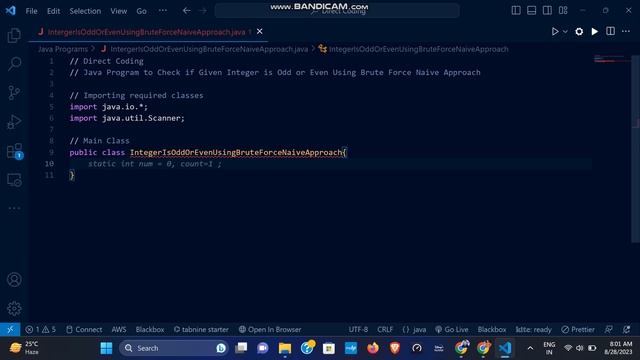Click Connect in the status bar
The image size is (640, 360).
tap(84, 329)
